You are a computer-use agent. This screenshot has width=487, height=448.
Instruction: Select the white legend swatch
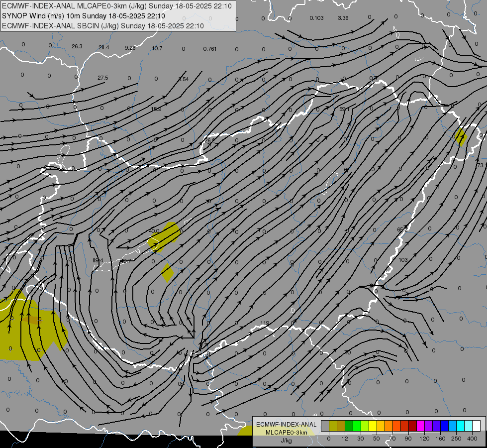click(477, 426)
